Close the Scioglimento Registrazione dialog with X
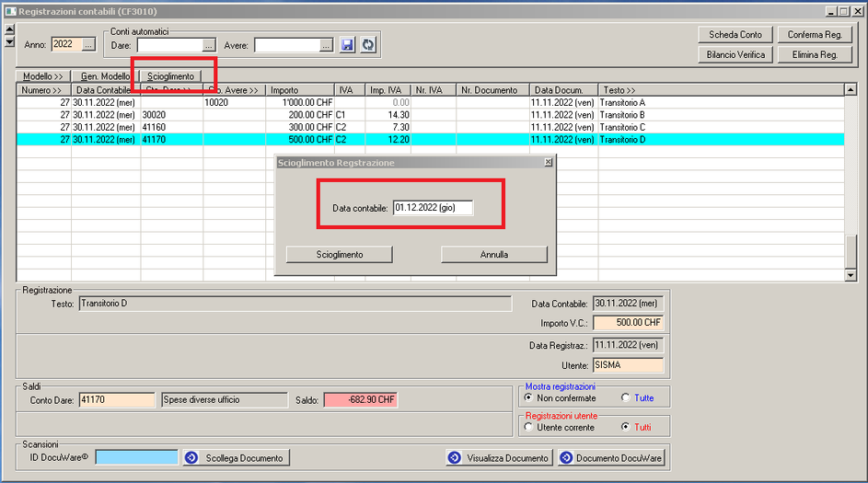The width and height of the screenshot is (868, 483). (x=549, y=162)
